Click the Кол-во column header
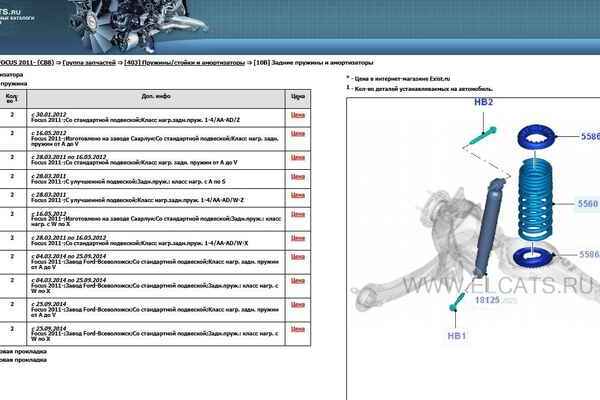600x400 pixels. coord(11,98)
